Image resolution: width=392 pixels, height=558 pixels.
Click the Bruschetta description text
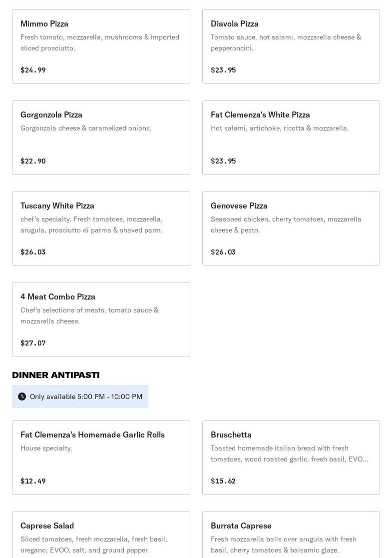(289, 453)
